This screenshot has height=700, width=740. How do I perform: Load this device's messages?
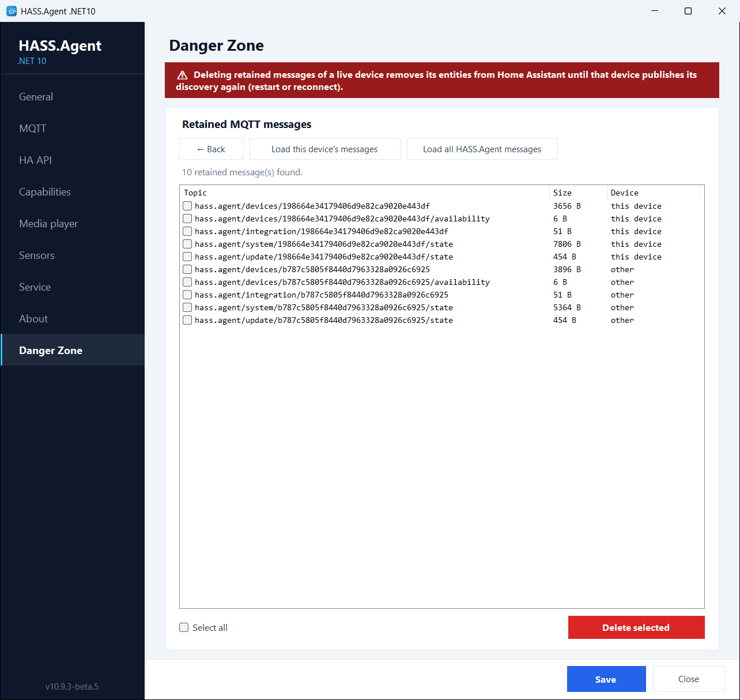click(325, 149)
